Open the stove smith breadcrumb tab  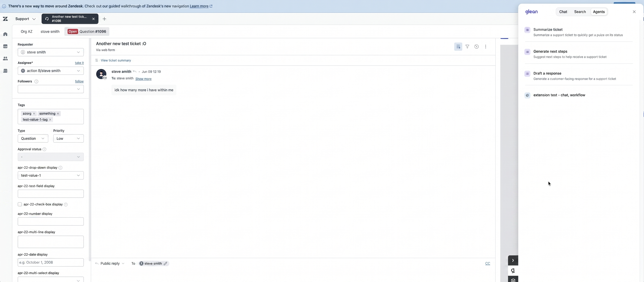(50, 32)
